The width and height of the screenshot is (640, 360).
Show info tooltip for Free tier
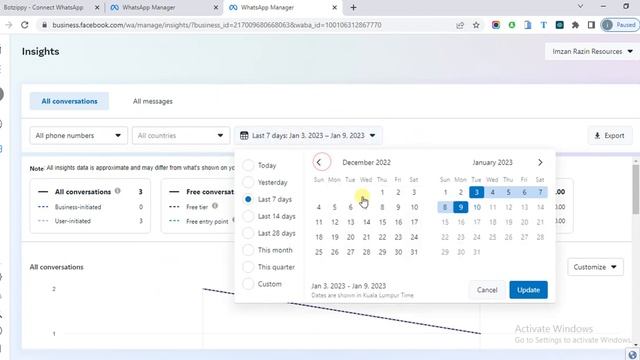pyautogui.click(x=215, y=206)
